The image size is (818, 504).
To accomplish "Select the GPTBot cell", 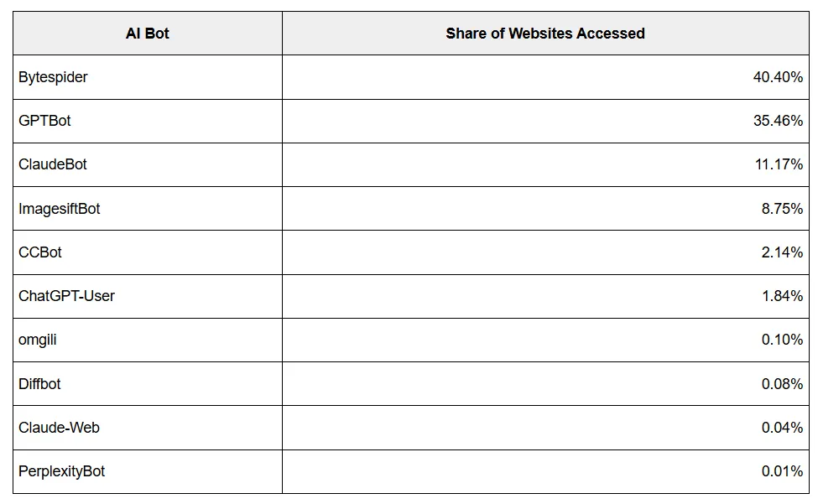I will (44, 121).
